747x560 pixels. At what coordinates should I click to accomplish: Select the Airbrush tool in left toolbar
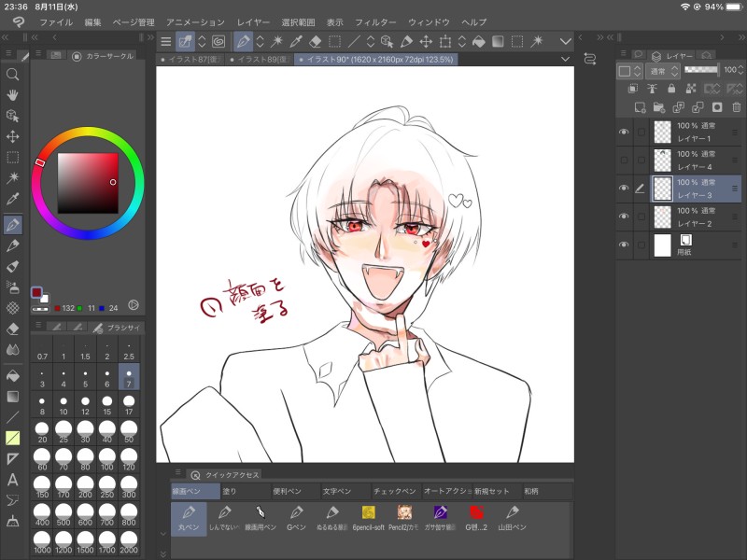13,287
